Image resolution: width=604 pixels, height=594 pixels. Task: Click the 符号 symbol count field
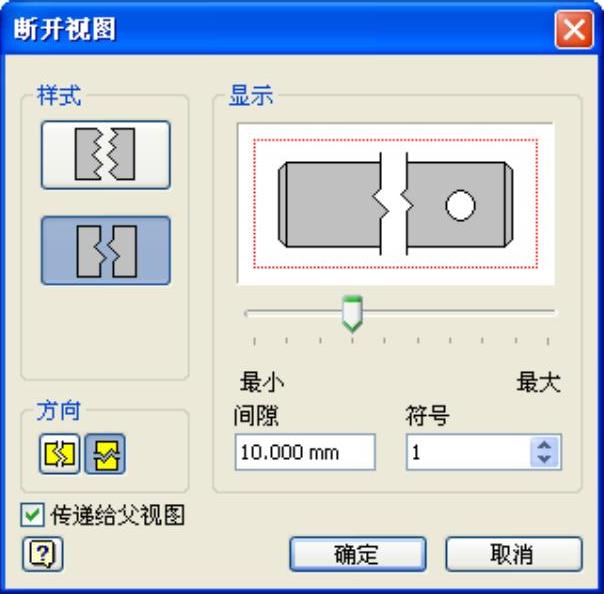468,452
